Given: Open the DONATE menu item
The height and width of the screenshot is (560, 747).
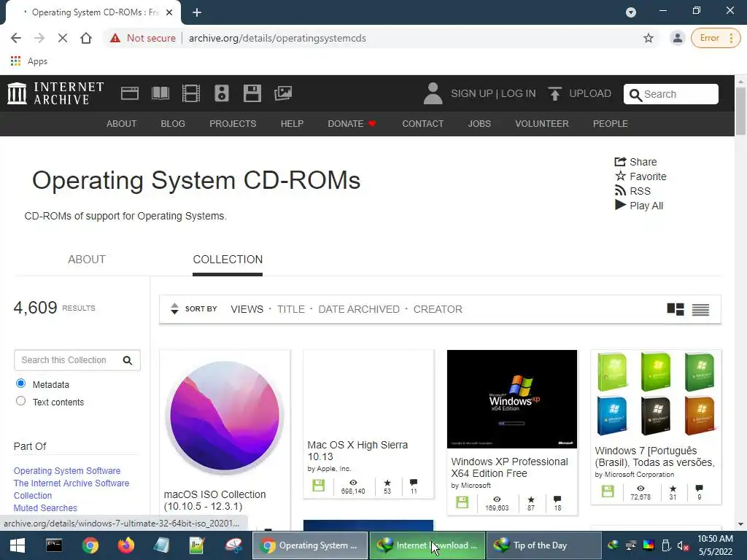Looking at the screenshot, I should (x=352, y=124).
